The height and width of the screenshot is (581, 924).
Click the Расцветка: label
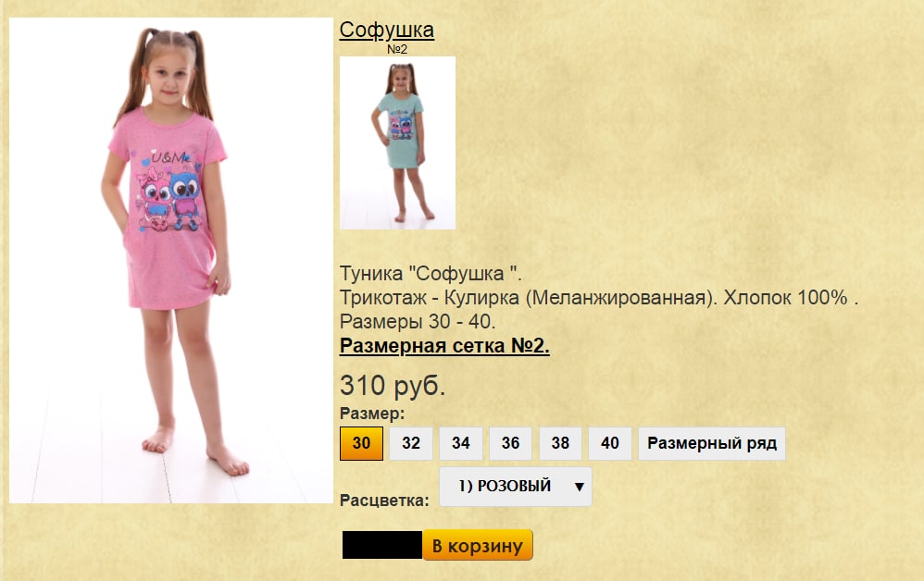tap(384, 501)
